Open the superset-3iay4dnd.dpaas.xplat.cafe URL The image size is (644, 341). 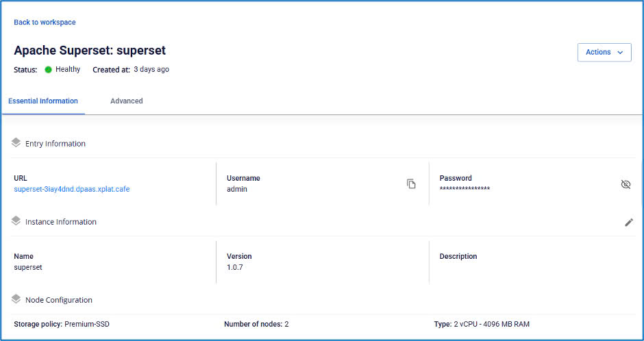tap(72, 189)
